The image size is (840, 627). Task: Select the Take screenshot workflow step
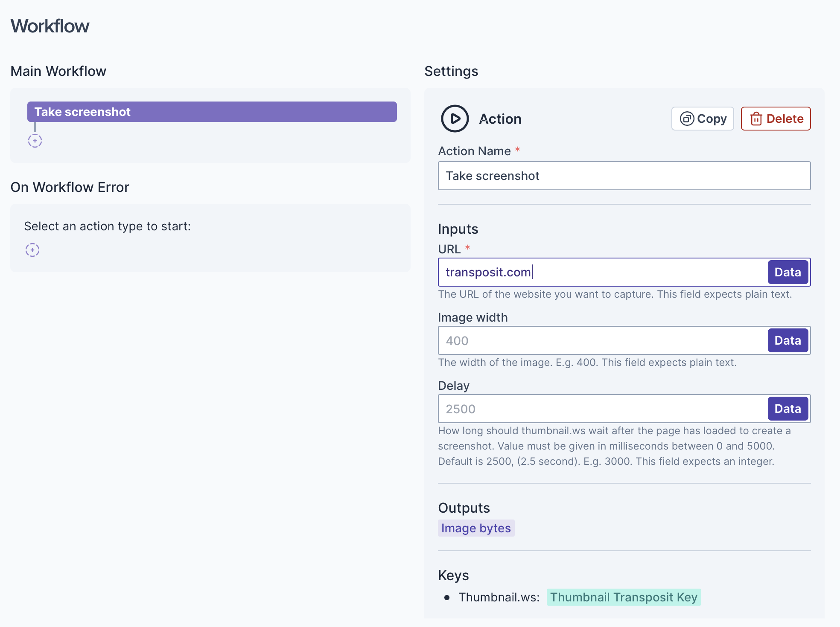click(212, 112)
